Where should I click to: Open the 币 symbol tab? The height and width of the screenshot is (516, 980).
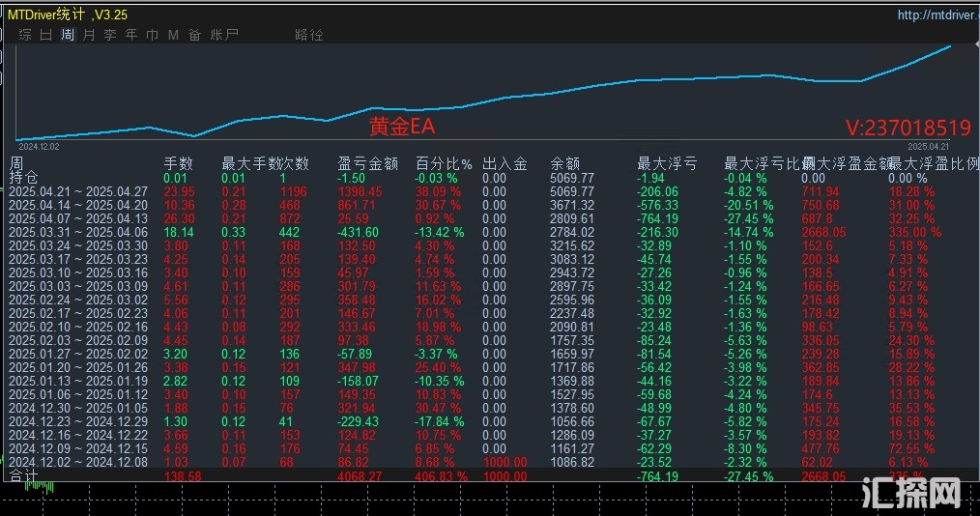pyautogui.click(x=152, y=35)
